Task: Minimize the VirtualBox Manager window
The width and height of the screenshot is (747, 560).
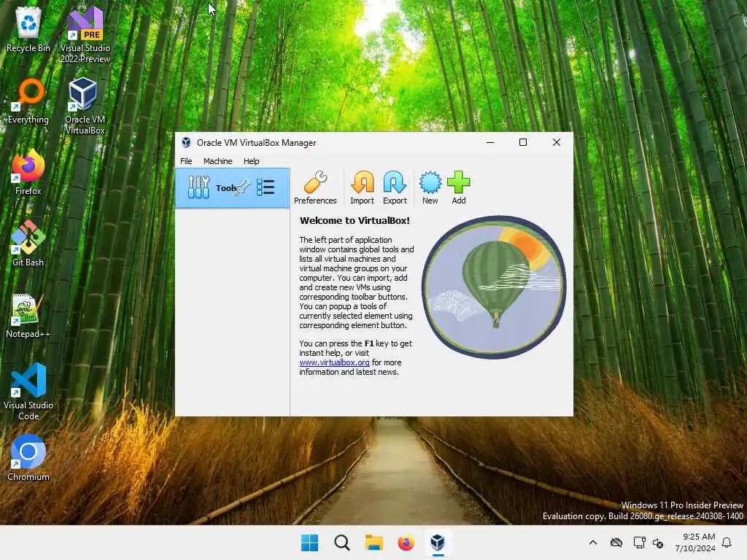Action: pos(489,142)
